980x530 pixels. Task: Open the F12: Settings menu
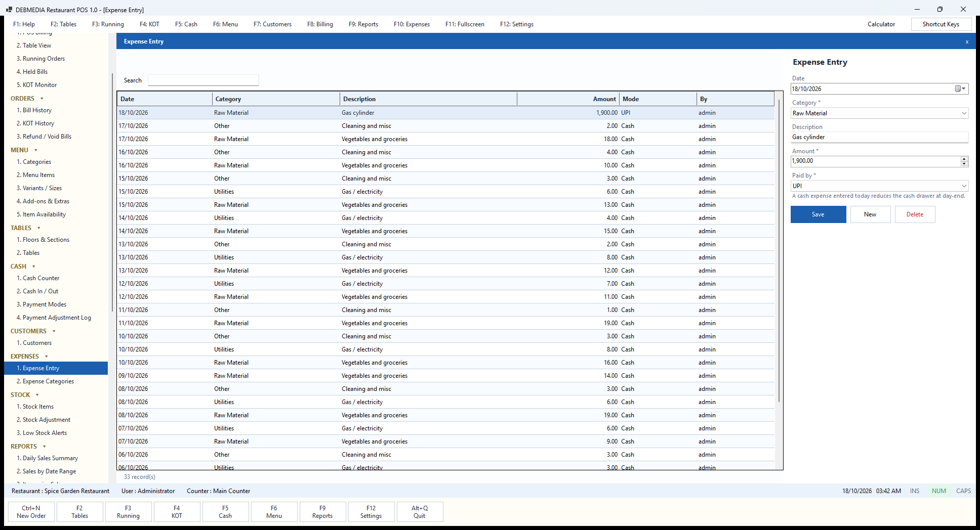(x=517, y=24)
